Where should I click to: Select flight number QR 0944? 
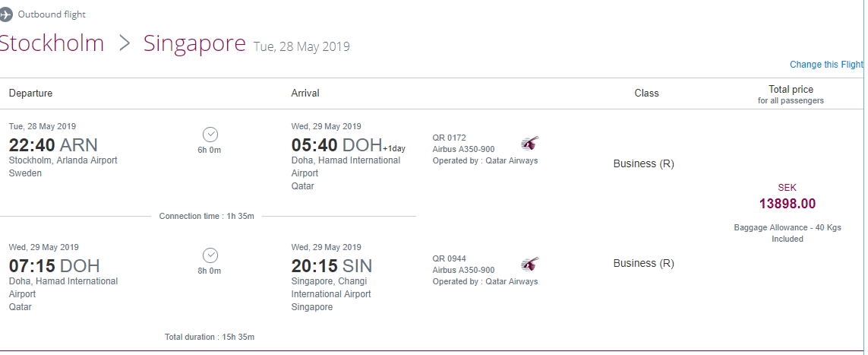point(450,258)
